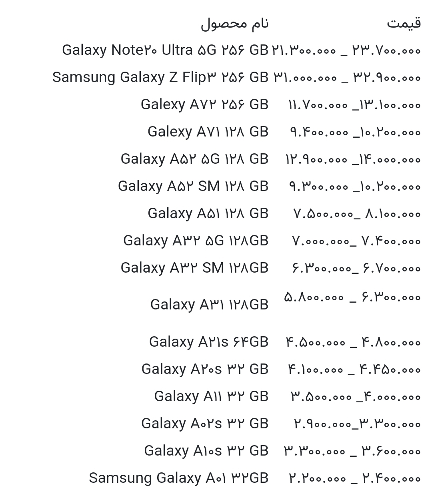Select the Galaxy A51 128 GB product name

[208, 213]
